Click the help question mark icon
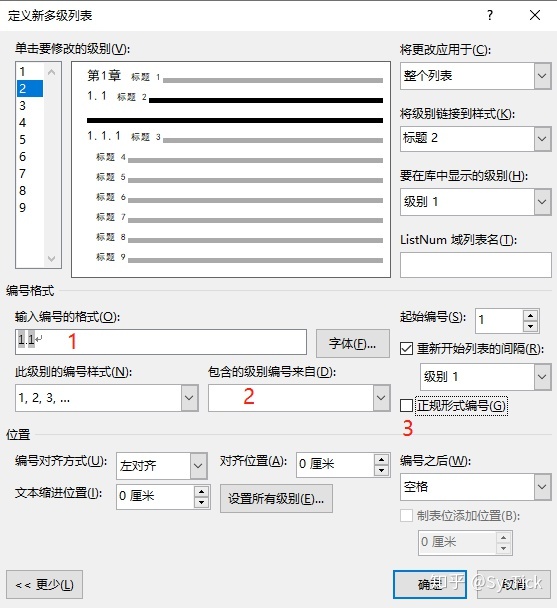This screenshot has width=557, height=608. pyautogui.click(x=490, y=15)
